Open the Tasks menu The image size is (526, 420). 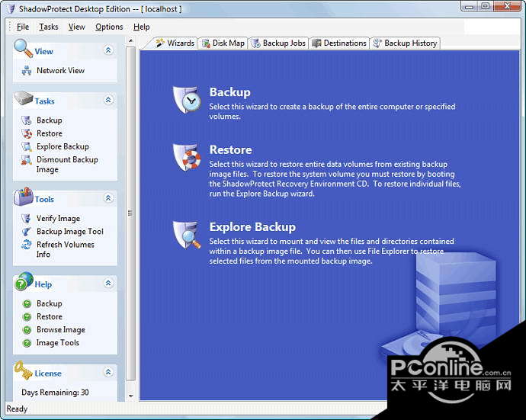(x=49, y=27)
